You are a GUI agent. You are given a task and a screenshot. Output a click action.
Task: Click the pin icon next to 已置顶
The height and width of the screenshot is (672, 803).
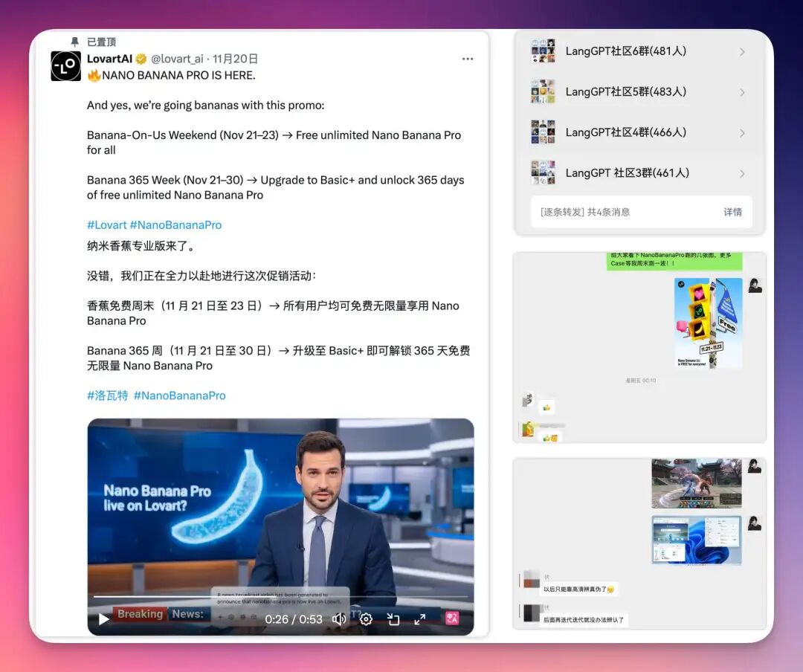pos(74,42)
